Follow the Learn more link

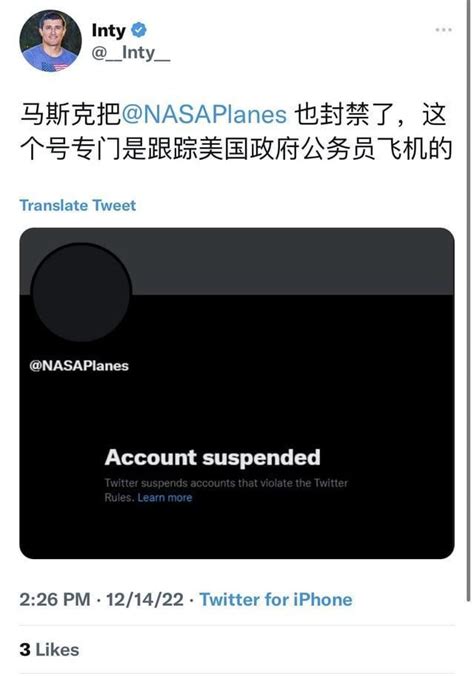[x=165, y=498]
